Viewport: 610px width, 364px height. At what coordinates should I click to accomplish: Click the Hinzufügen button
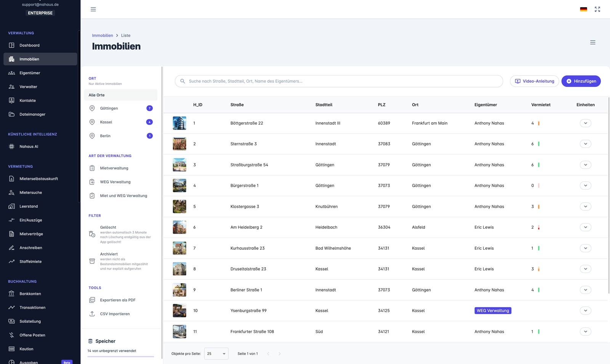click(x=581, y=81)
